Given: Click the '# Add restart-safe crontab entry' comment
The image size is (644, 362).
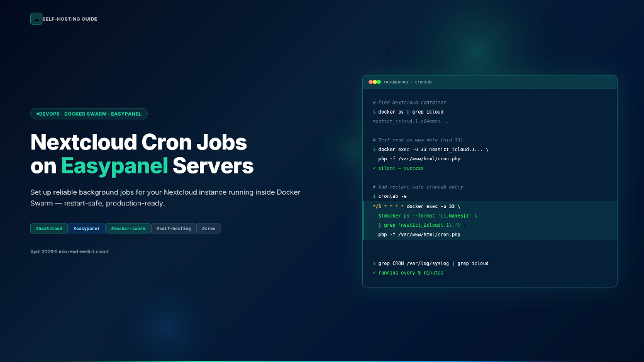Looking at the screenshot, I should (x=418, y=187).
